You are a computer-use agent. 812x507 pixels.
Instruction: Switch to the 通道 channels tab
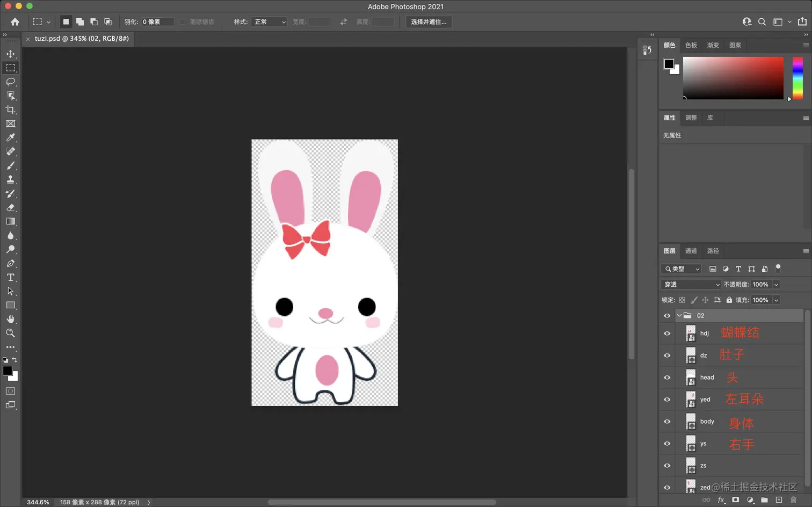tap(691, 251)
